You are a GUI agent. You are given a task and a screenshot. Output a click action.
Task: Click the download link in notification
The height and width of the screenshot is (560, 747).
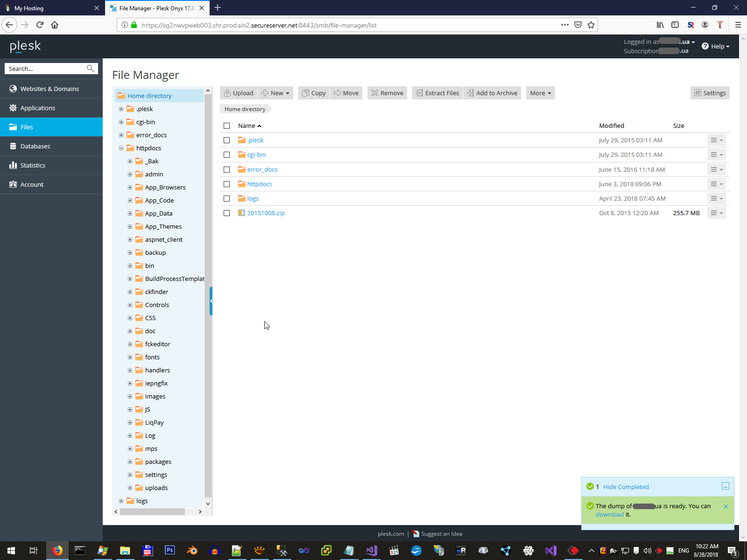coord(610,514)
